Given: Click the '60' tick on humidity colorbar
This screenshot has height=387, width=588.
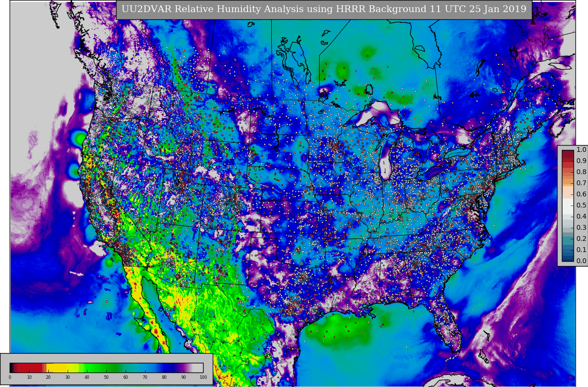Looking at the screenshot, I should click(x=126, y=377).
